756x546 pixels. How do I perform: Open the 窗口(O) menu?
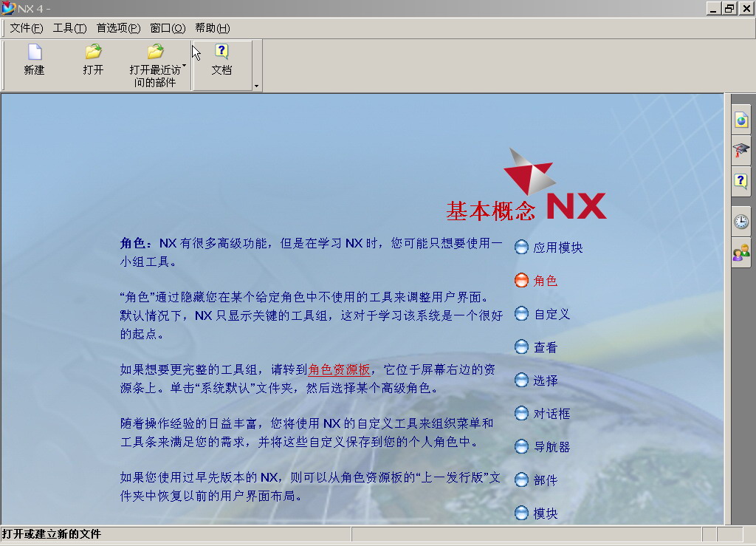point(168,28)
